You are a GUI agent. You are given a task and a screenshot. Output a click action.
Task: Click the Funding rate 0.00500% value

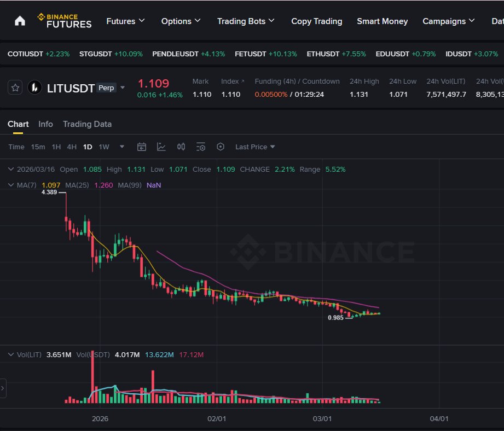[271, 95]
